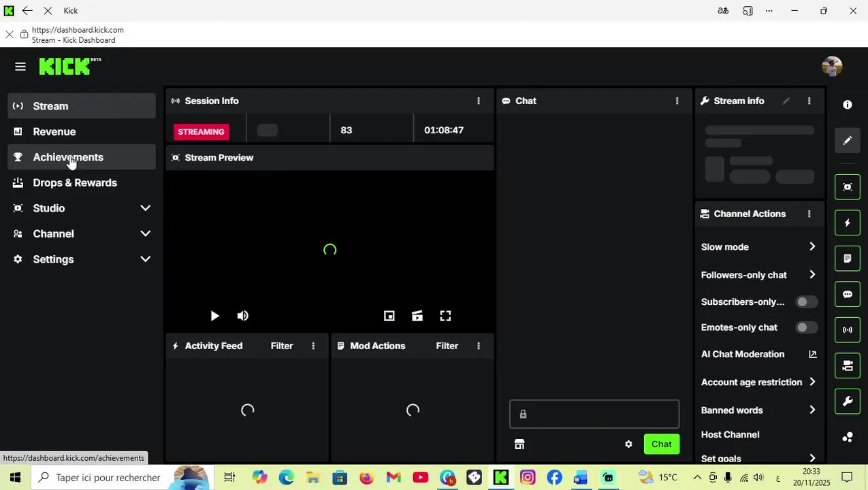Toggle theater mode on preview
The height and width of the screenshot is (490, 868).
417,316
